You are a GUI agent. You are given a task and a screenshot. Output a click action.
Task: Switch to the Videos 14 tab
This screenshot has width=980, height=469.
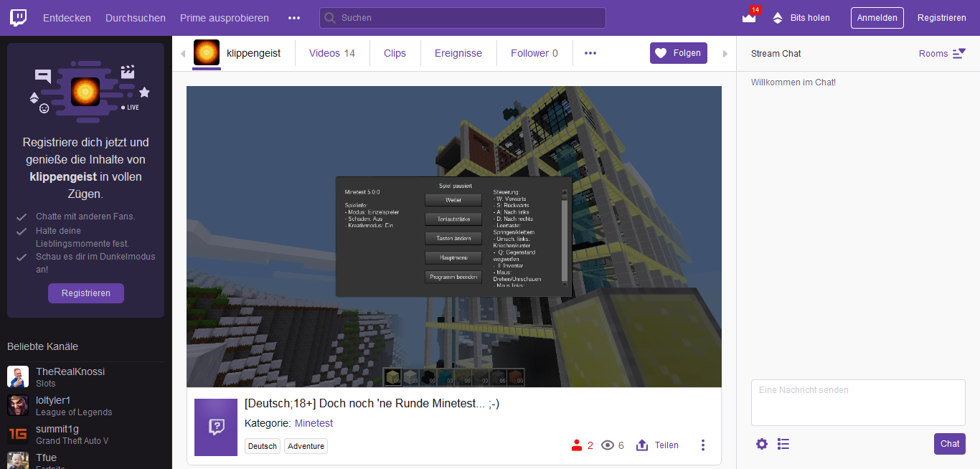332,53
